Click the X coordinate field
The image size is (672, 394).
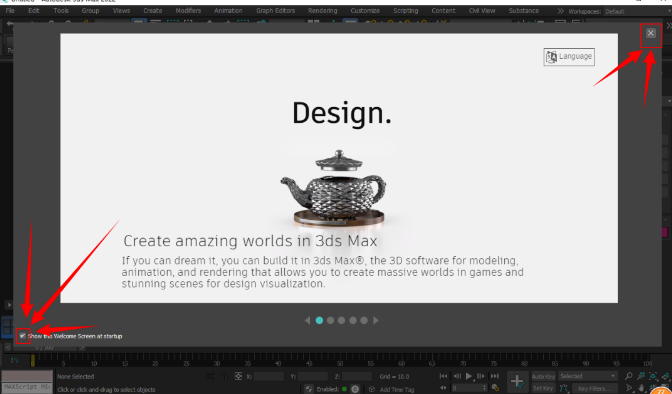[268, 376]
